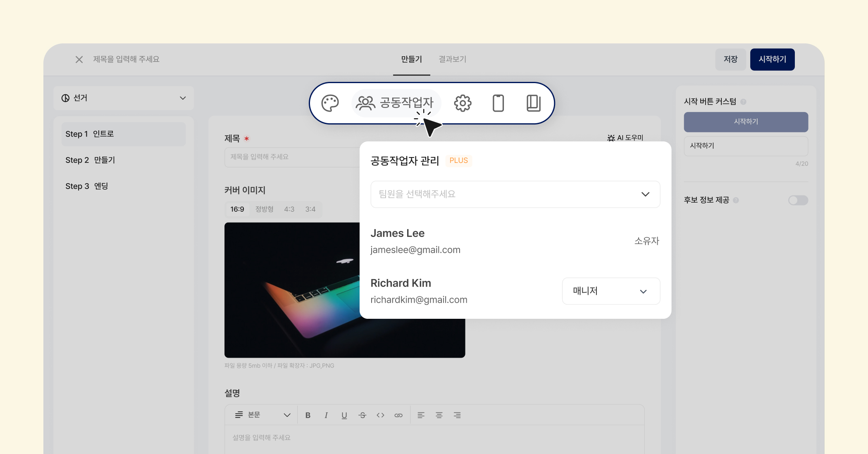Click the 저장 button

730,59
